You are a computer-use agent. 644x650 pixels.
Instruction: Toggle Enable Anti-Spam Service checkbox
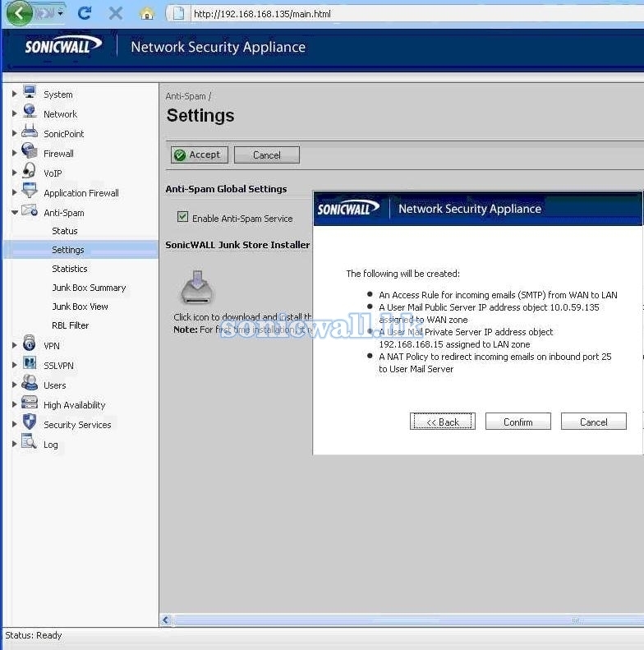(182, 217)
